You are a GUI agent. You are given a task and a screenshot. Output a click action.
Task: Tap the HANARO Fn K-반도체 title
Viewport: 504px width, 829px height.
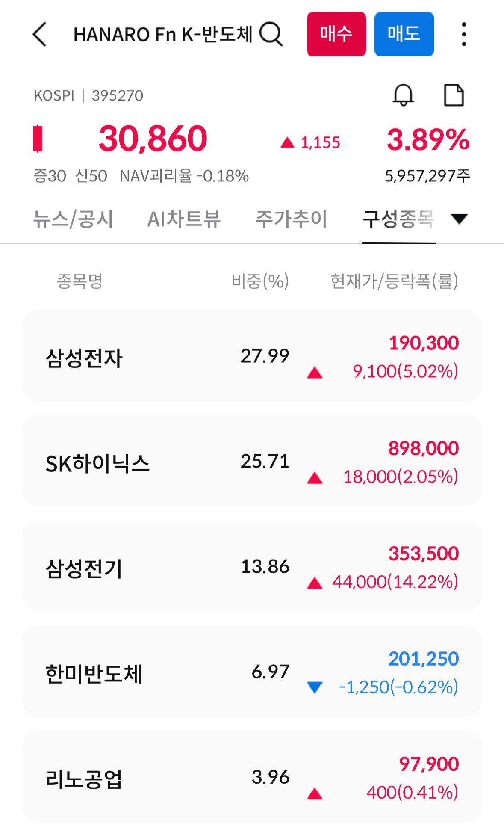[x=163, y=35]
